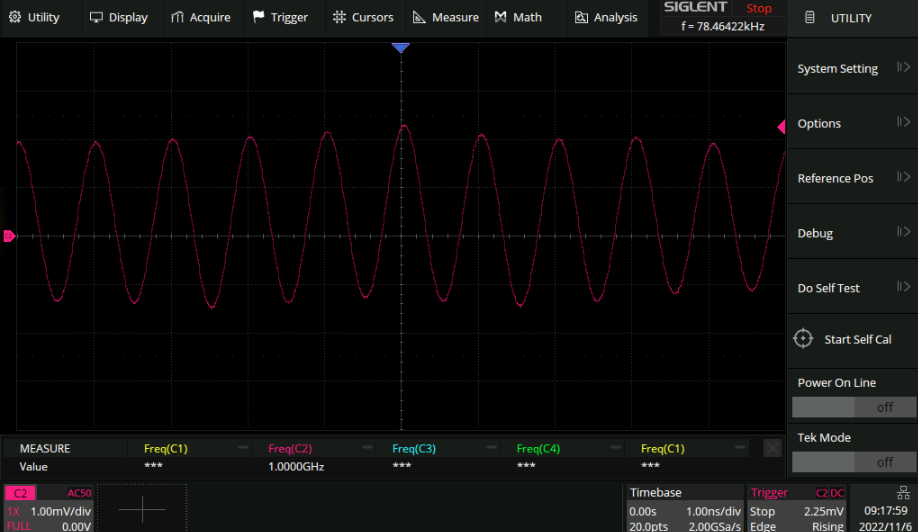Screen dimensions: 918x532
Task: Click the Measure ruler icon
Action: 419,17
